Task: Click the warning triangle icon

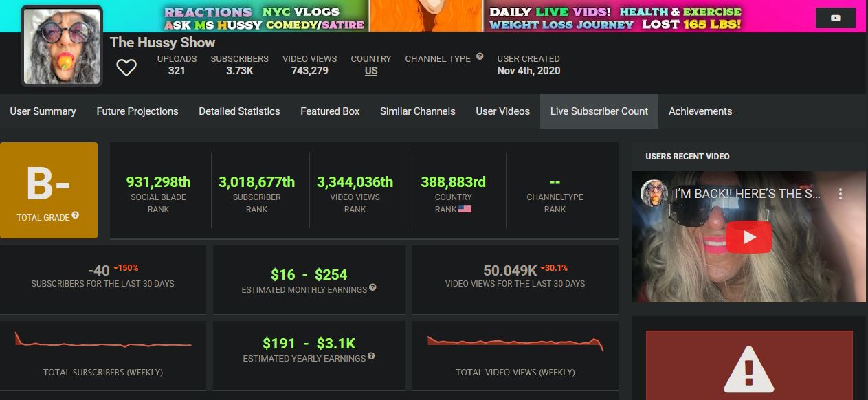Action: [x=748, y=369]
